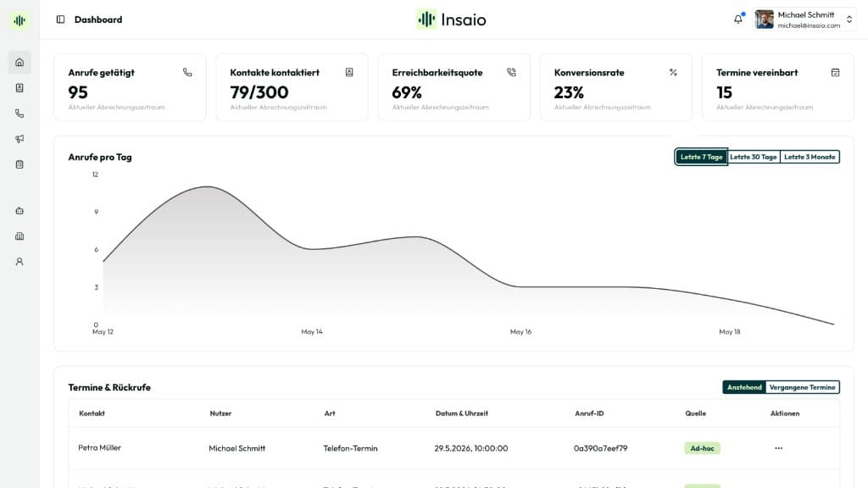Click the Termine & Rückrufe heading
This screenshot has width=868, height=488.
109,387
